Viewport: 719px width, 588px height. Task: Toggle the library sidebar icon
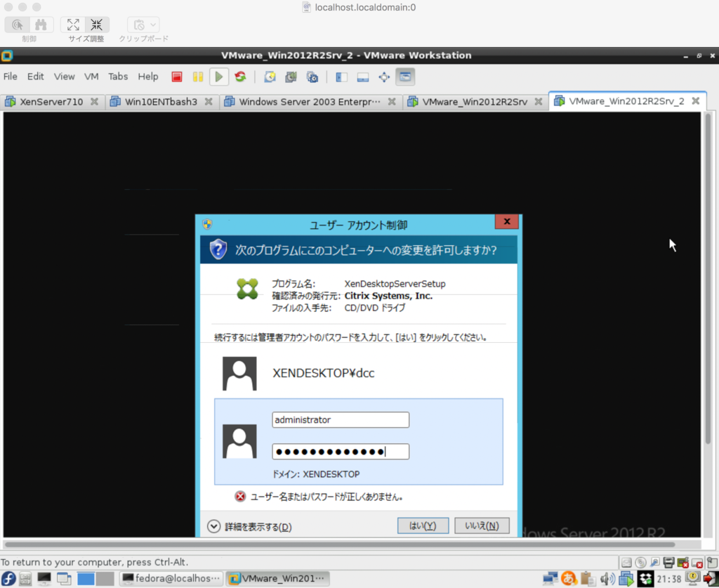341,77
